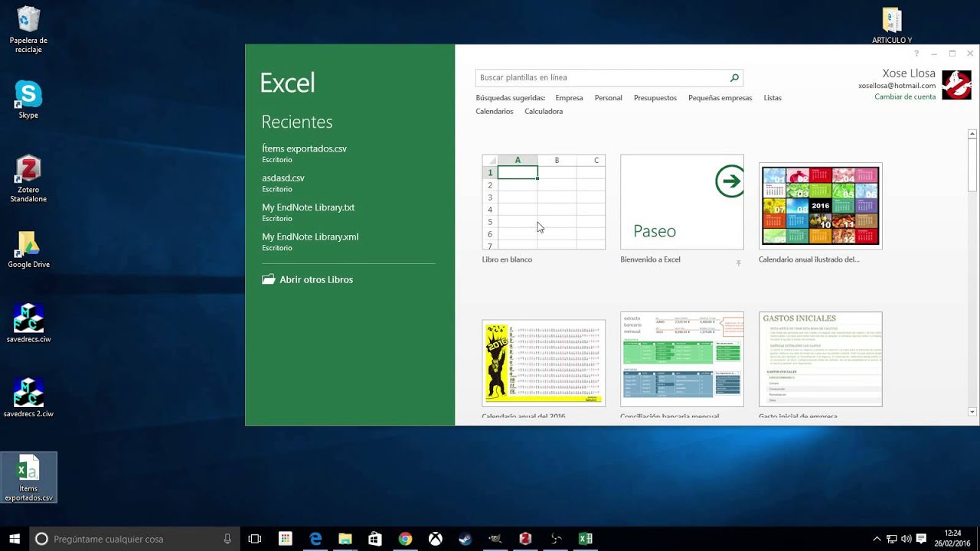Click the taskbar clock and date
Viewport: 980px width, 551px height.
click(952, 539)
